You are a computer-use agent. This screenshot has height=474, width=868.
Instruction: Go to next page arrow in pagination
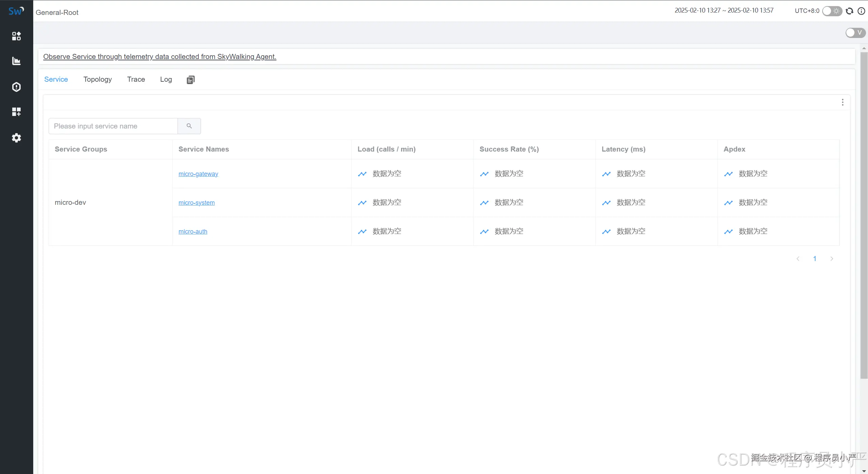click(x=832, y=259)
